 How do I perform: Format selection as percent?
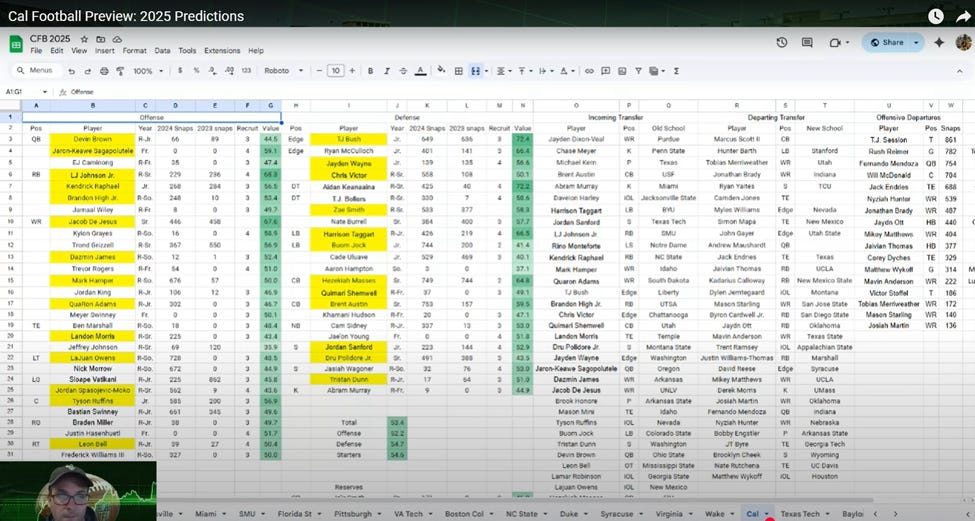[196, 71]
